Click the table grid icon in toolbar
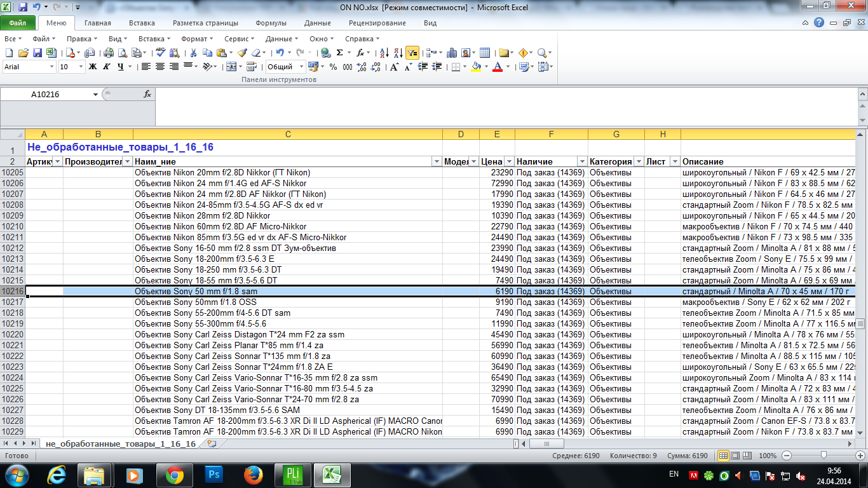This screenshot has width=868, height=488. pyautogui.click(x=485, y=53)
